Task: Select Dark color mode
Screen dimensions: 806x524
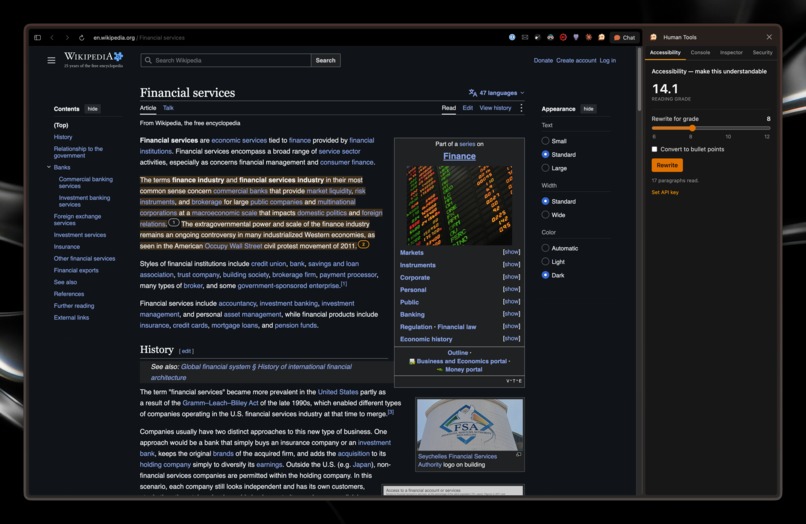Action: [x=545, y=275]
